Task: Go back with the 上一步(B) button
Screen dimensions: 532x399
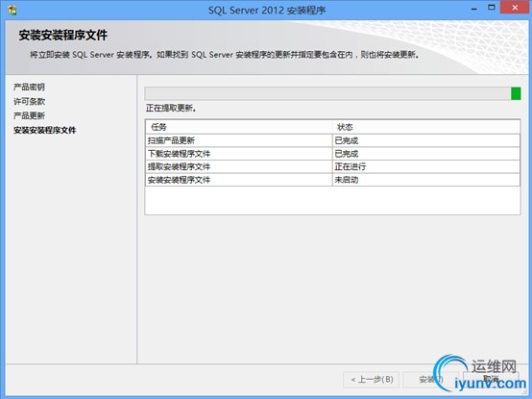Action: click(x=372, y=380)
